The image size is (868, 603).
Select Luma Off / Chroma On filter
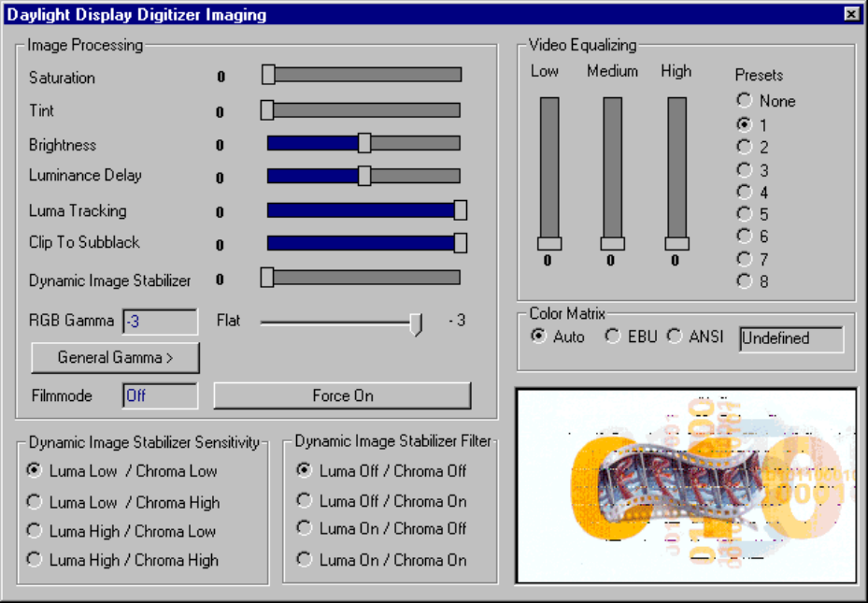tap(304, 500)
